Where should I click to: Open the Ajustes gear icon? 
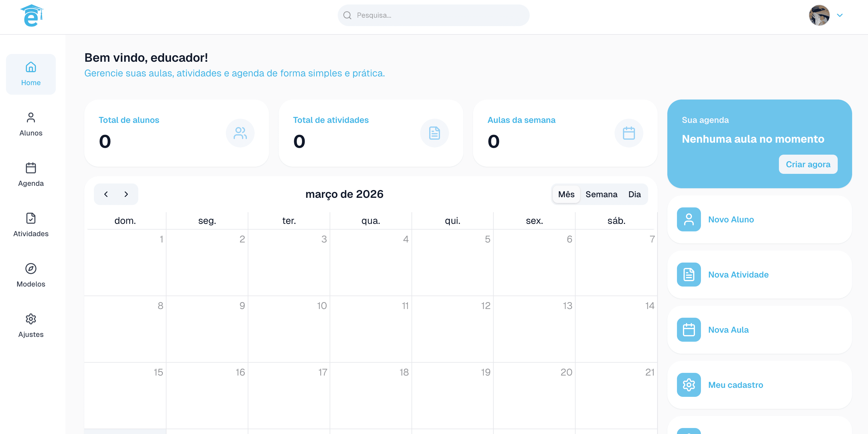(x=31, y=319)
